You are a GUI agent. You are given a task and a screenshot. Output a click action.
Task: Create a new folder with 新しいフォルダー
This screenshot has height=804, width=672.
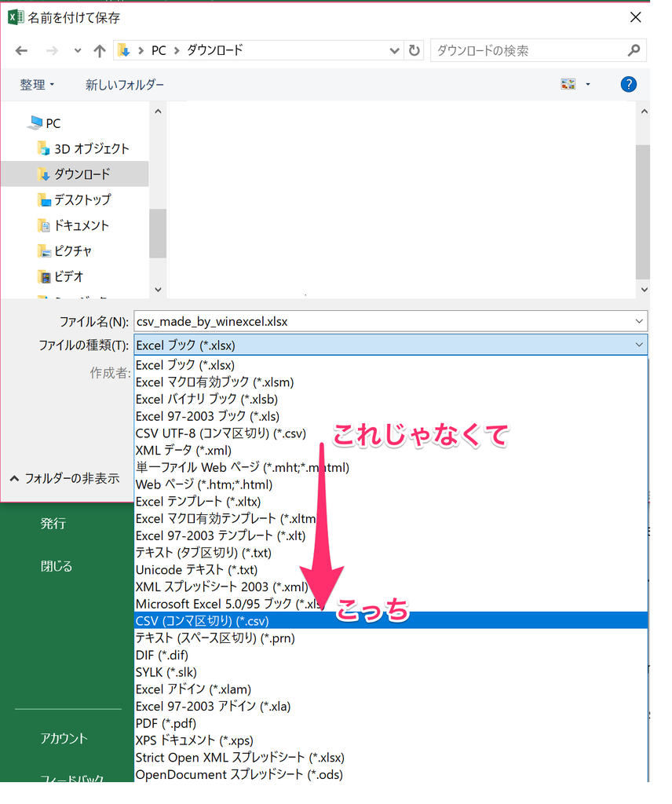(125, 85)
